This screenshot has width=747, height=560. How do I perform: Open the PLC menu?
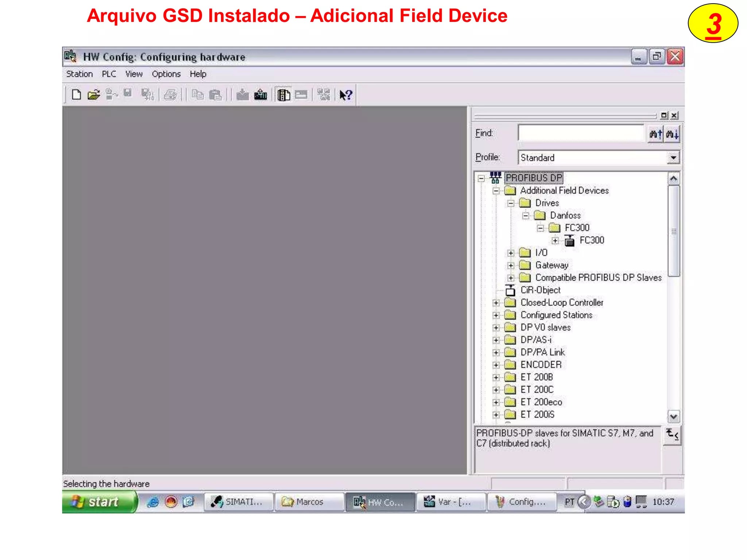pos(109,74)
